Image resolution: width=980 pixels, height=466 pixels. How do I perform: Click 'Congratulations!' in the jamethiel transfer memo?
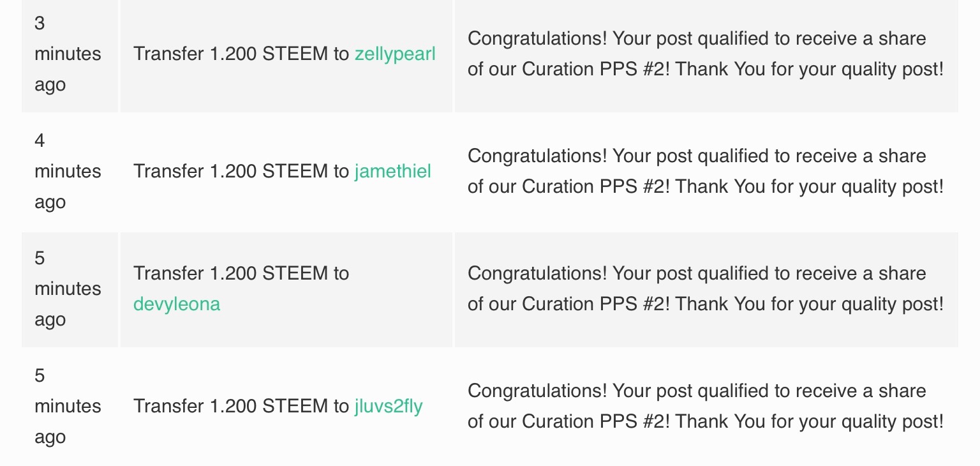coord(537,156)
